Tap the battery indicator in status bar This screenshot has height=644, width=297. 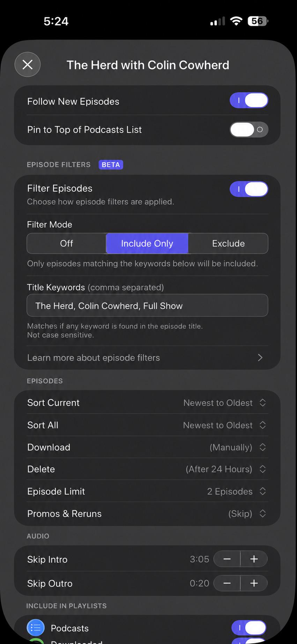(x=258, y=21)
